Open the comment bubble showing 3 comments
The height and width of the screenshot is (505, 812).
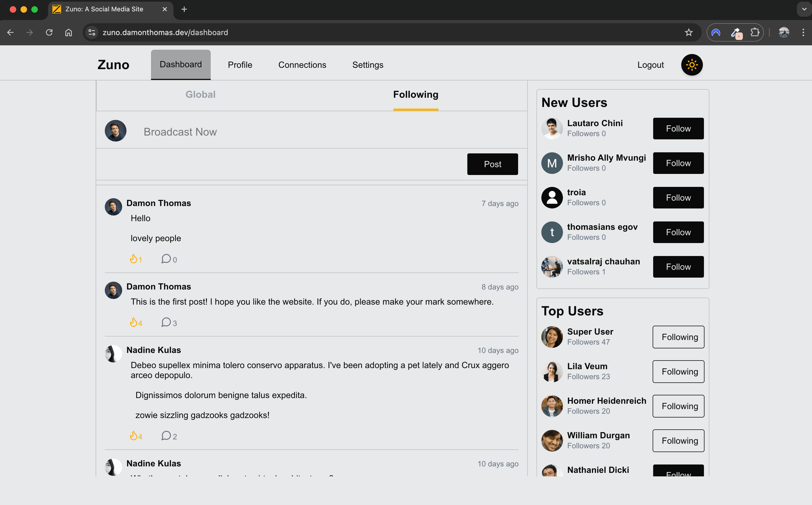[x=166, y=322]
